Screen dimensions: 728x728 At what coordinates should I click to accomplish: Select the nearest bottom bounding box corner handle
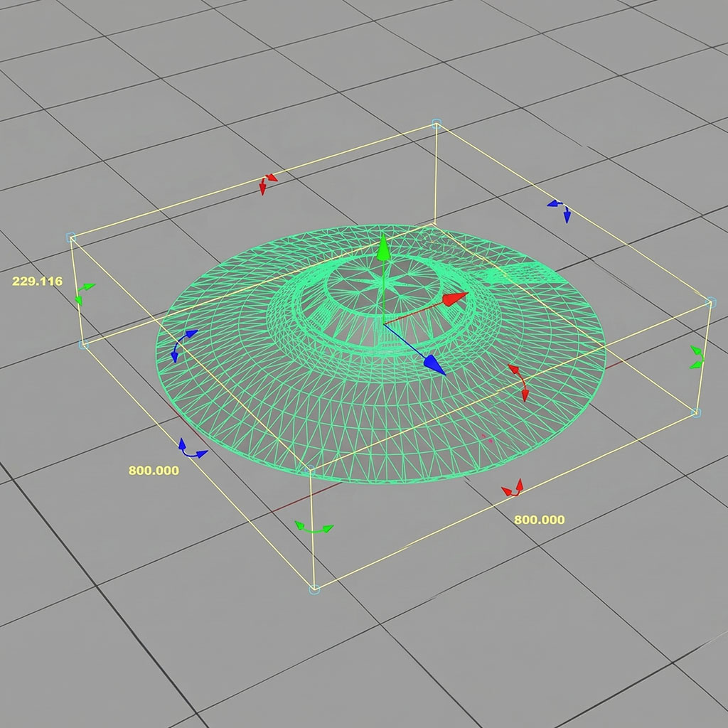click(x=314, y=589)
